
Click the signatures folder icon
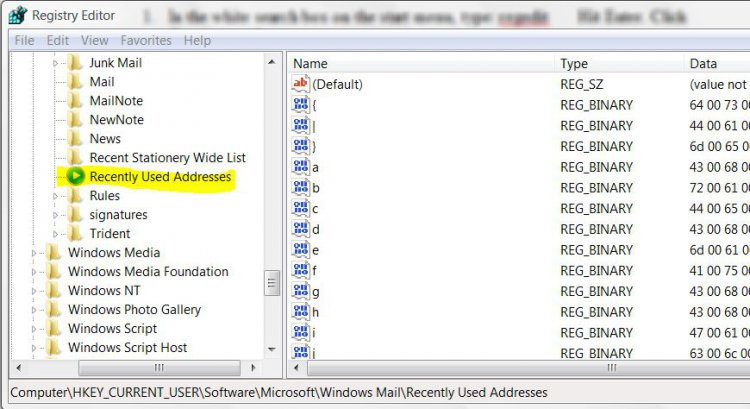pyautogui.click(x=75, y=215)
